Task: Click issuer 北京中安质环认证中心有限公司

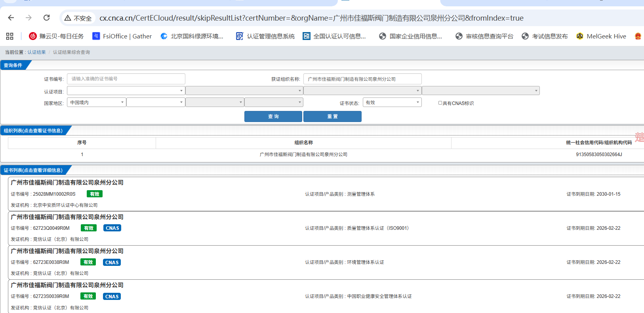Action: click(65, 205)
